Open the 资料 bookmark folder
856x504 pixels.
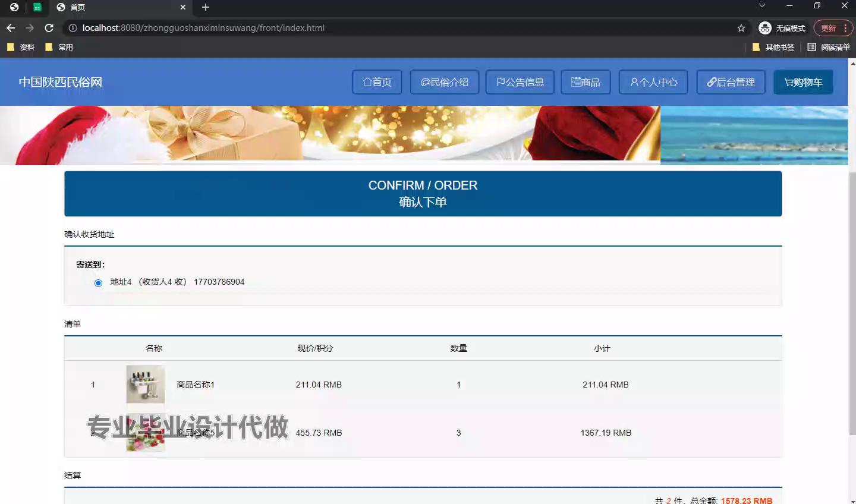click(x=21, y=47)
